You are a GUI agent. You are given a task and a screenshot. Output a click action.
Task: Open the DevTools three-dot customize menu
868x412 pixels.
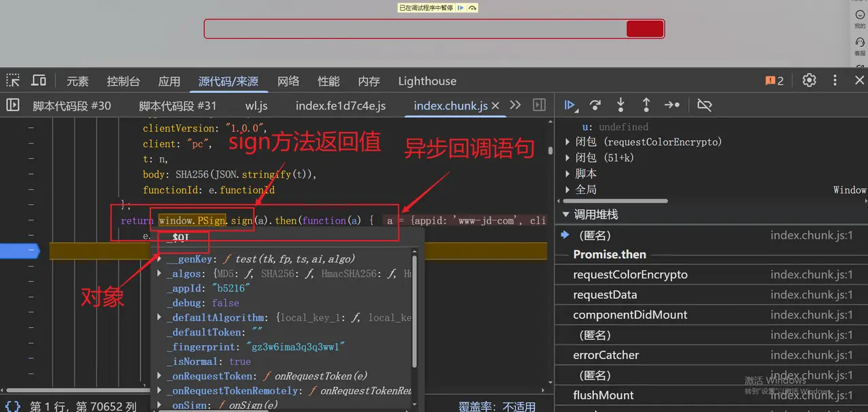[x=835, y=81]
